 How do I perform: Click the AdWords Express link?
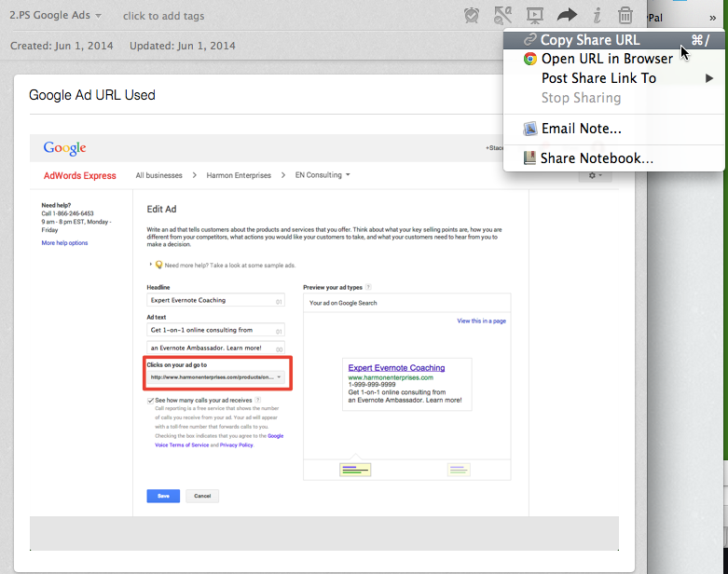(80, 175)
